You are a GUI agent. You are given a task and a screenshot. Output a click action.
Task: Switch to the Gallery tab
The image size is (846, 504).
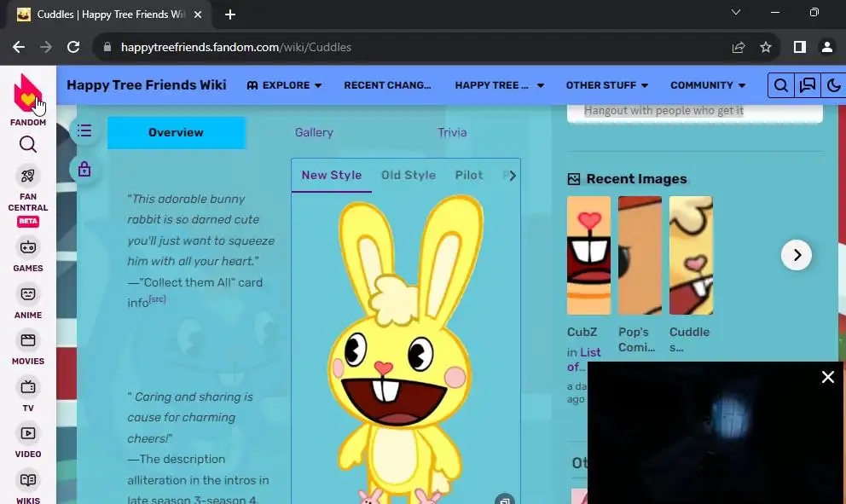(x=314, y=132)
